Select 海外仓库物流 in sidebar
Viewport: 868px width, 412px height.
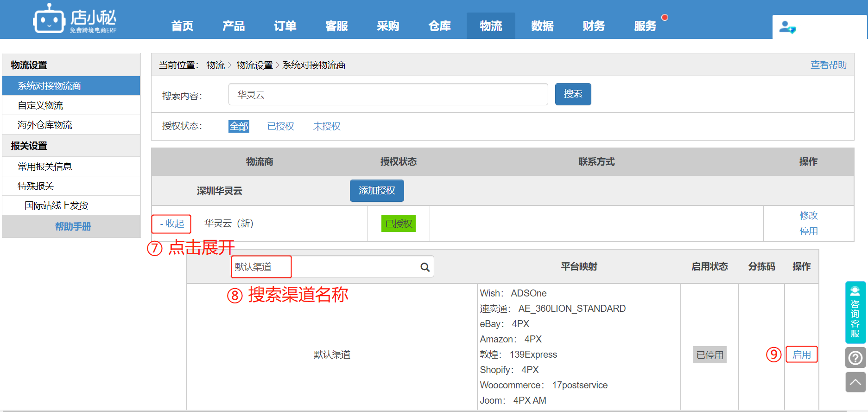tap(71, 125)
